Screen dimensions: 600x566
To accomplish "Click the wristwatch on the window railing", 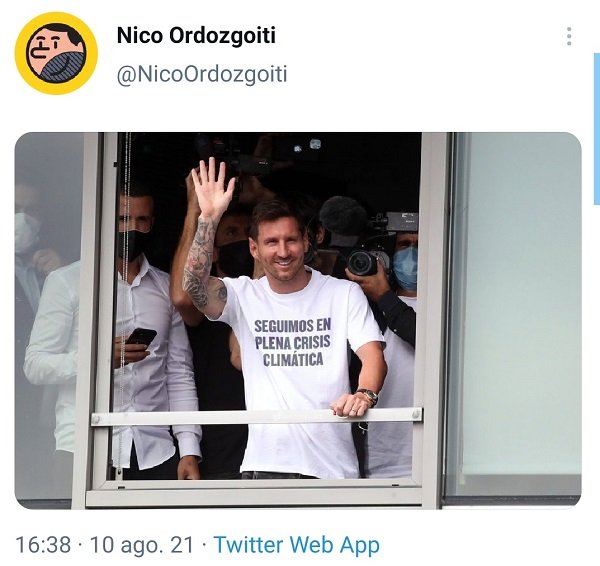I will 368,396.
